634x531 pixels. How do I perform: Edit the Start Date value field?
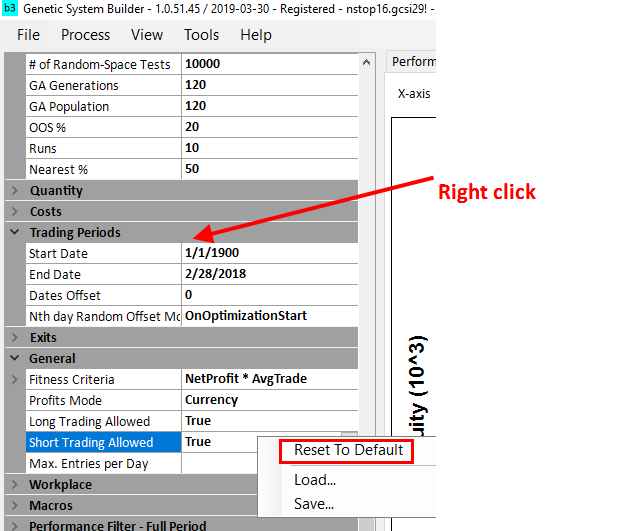tap(268, 253)
